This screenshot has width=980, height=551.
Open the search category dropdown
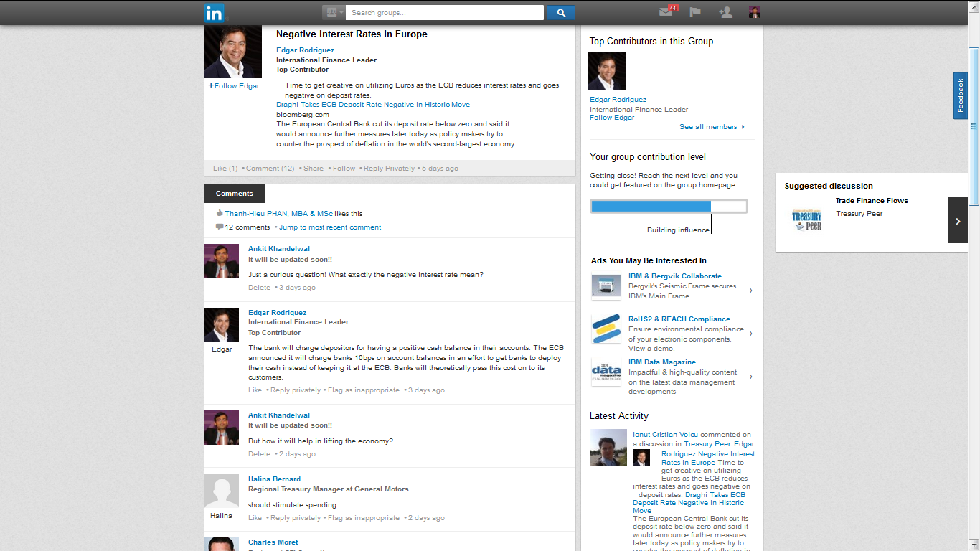click(334, 12)
